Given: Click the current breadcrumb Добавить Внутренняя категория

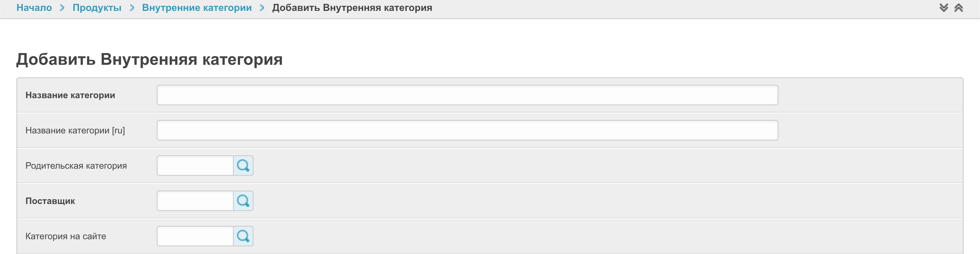Looking at the screenshot, I should [x=352, y=8].
